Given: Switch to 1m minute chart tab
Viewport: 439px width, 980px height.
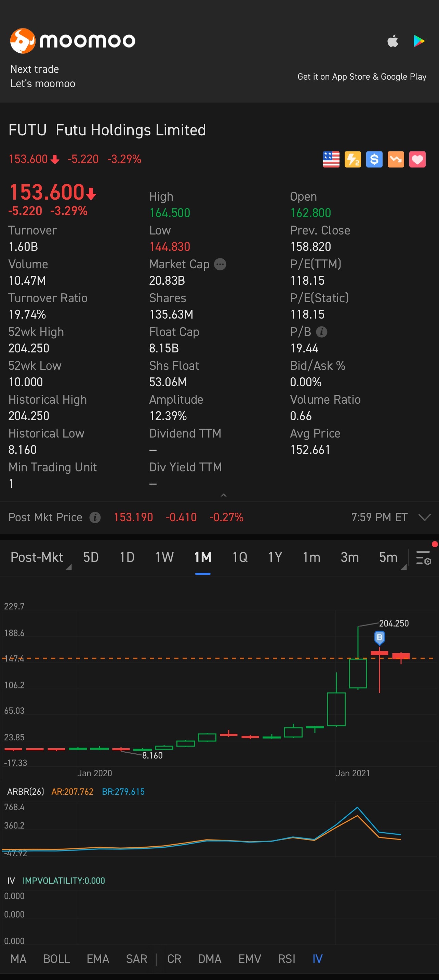Looking at the screenshot, I should 311,557.
